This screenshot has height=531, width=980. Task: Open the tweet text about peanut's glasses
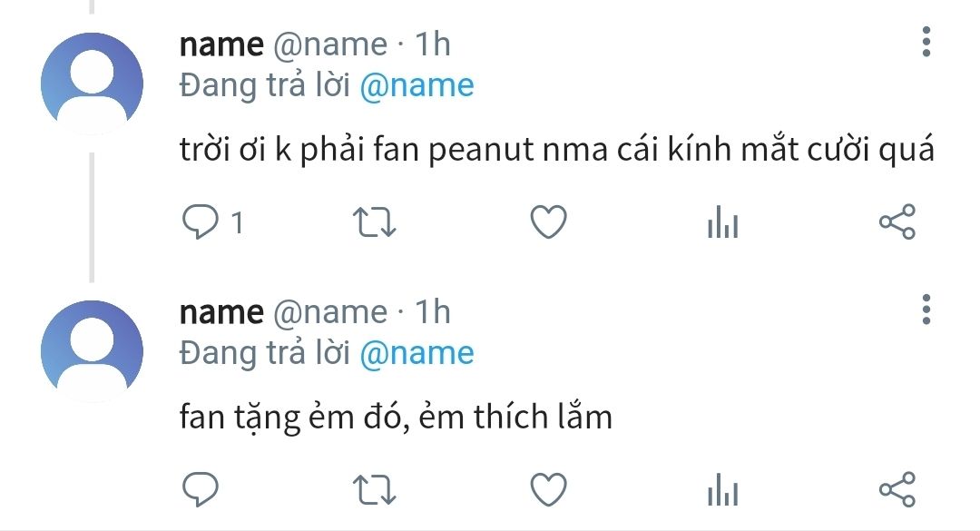556,150
